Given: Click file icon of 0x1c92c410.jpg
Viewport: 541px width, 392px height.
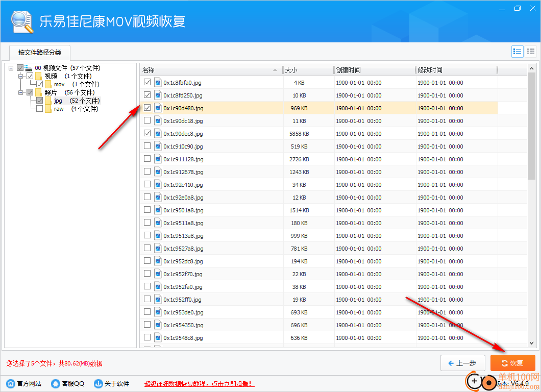Looking at the screenshot, I should (158, 185).
